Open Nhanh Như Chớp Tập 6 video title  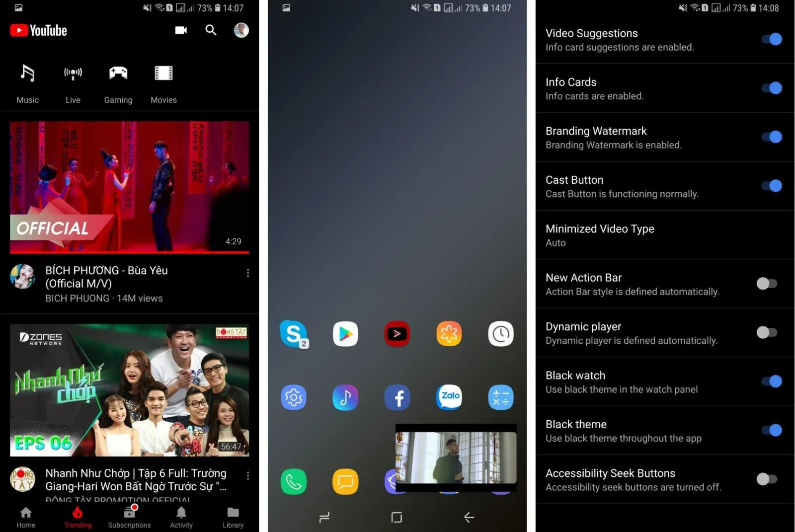tap(136, 479)
